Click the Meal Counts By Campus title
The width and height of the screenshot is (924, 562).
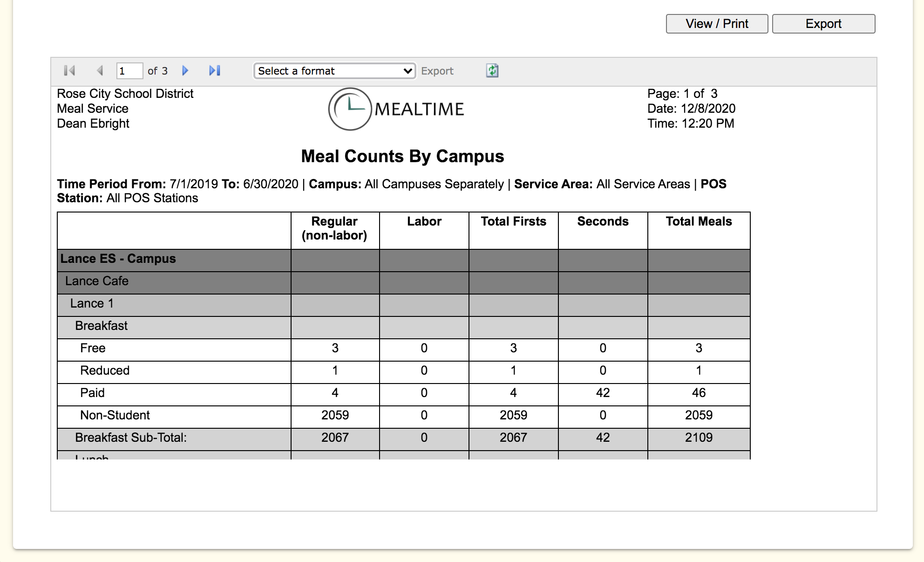402,156
